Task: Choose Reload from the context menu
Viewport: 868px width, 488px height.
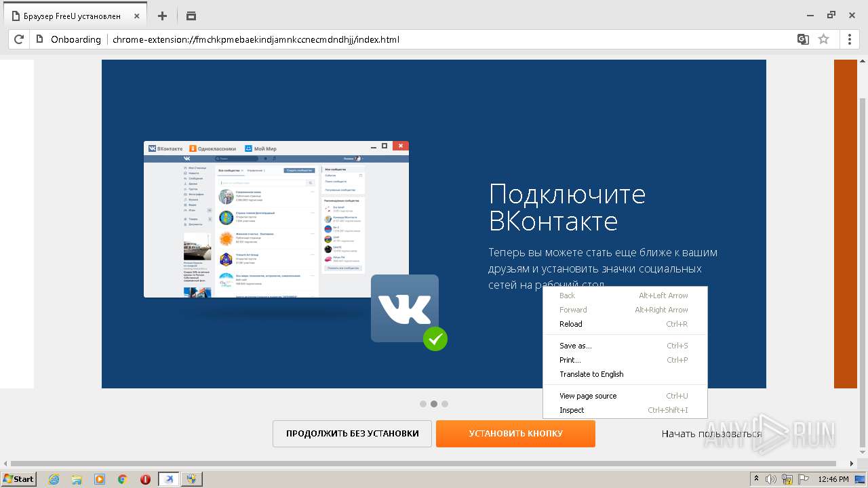Action: (x=625, y=324)
